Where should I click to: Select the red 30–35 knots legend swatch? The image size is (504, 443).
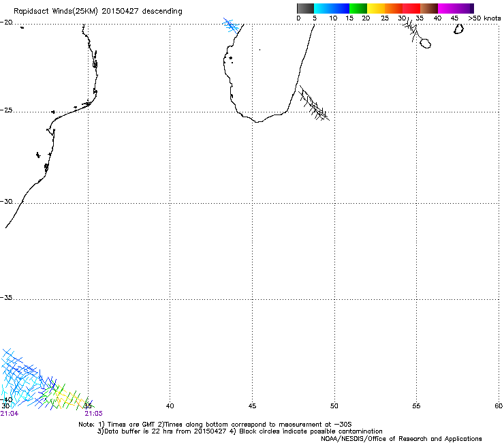point(411,8)
